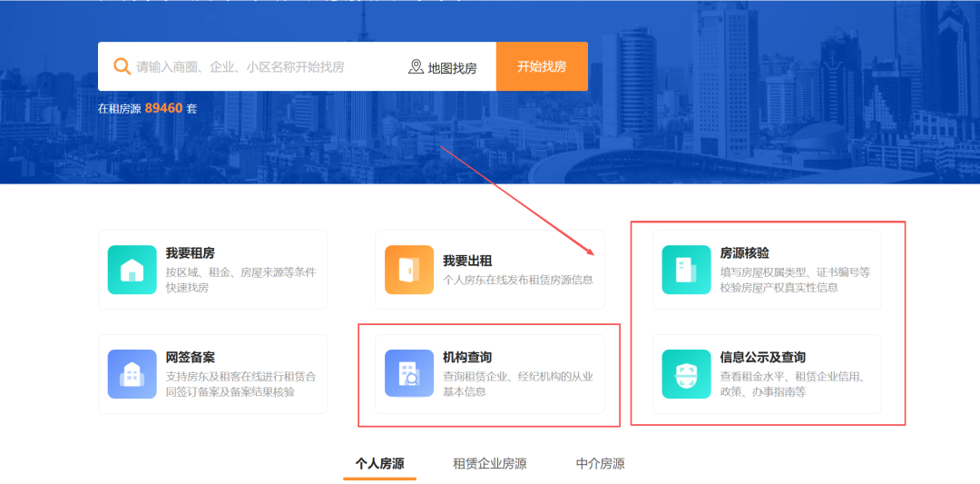This screenshot has width=980, height=484.
Task: Click the 开始找房 orange button
Action: [542, 66]
